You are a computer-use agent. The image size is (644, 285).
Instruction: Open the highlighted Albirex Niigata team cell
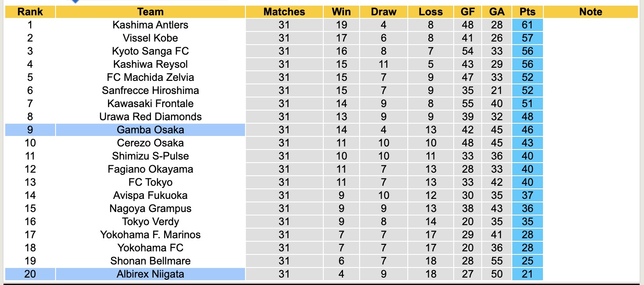click(x=150, y=274)
